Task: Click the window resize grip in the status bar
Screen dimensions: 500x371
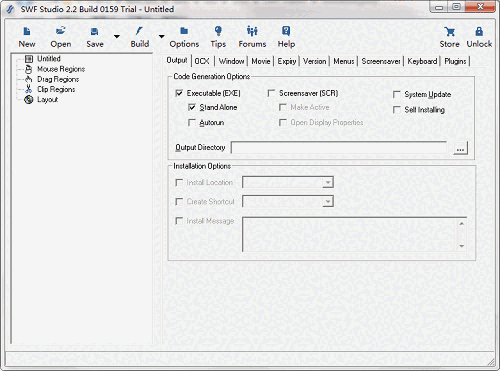Action: [x=491, y=362]
